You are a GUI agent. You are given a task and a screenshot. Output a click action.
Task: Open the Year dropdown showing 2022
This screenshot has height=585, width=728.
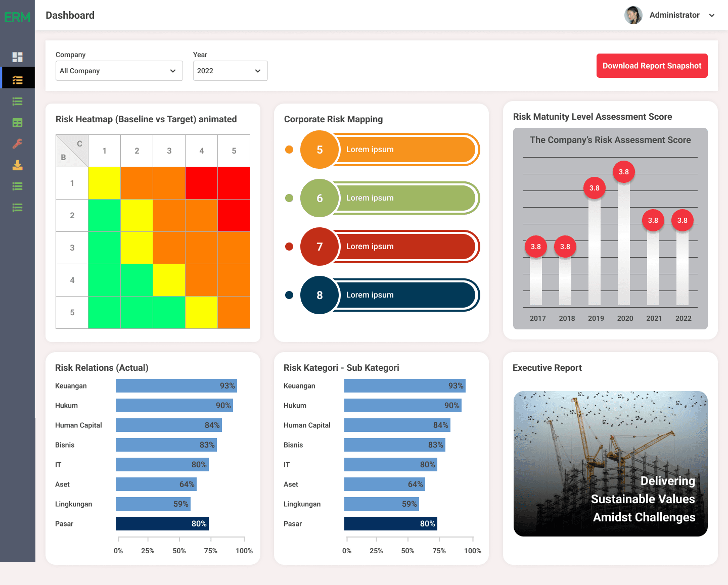pyautogui.click(x=231, y=71)
